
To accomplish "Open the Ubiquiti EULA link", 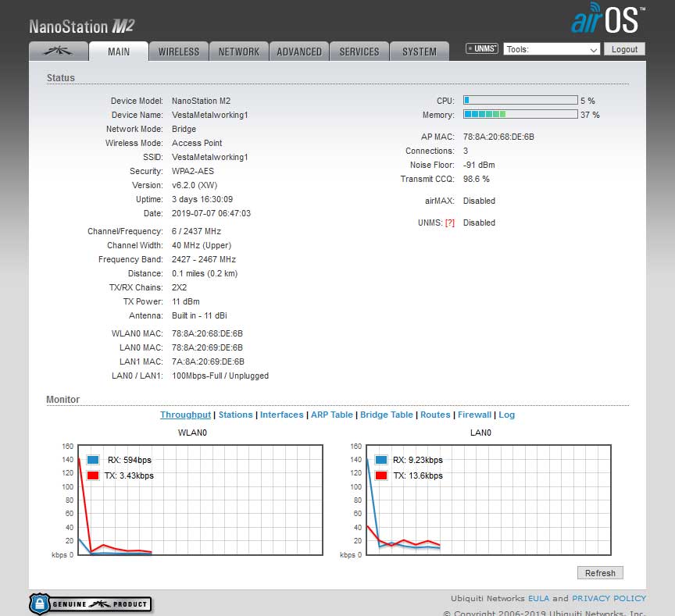I will pos(538,598).
